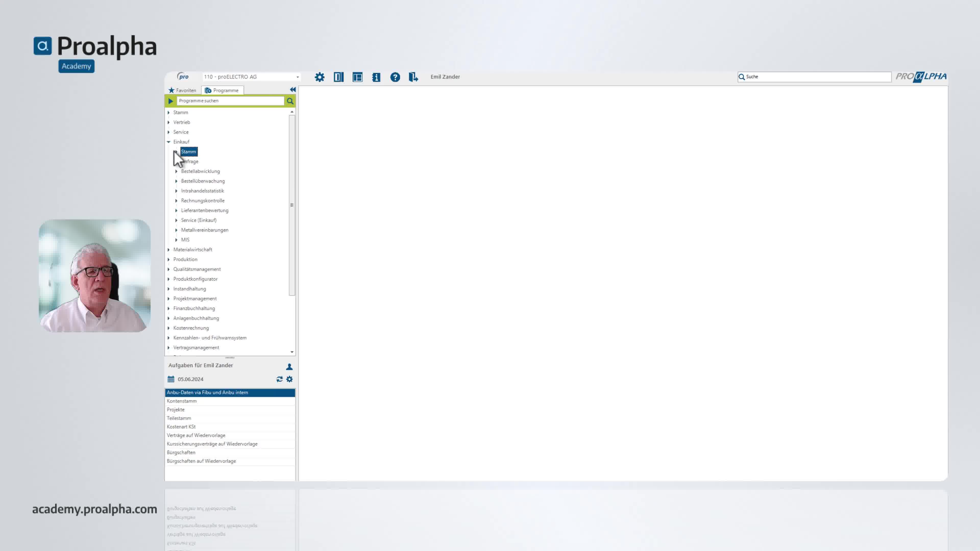Screen dimensions: 980x551
Task: Expand the Bestellabwicklung node
Action: click(x=176, y=171)
